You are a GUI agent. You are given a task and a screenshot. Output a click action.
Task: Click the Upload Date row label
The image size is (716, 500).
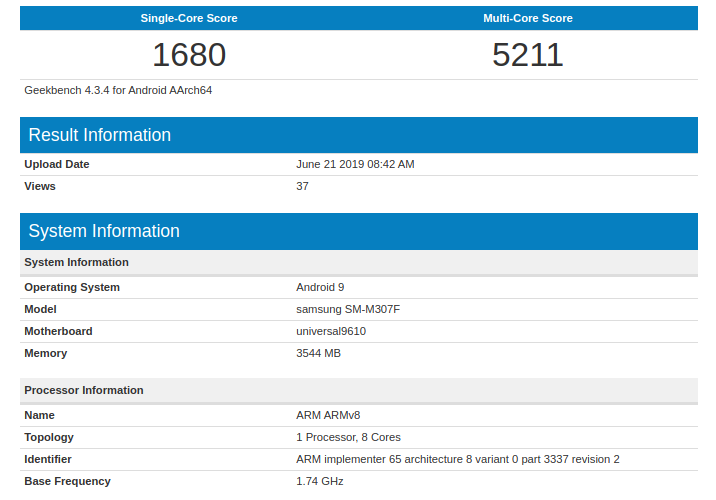[57, 164]
